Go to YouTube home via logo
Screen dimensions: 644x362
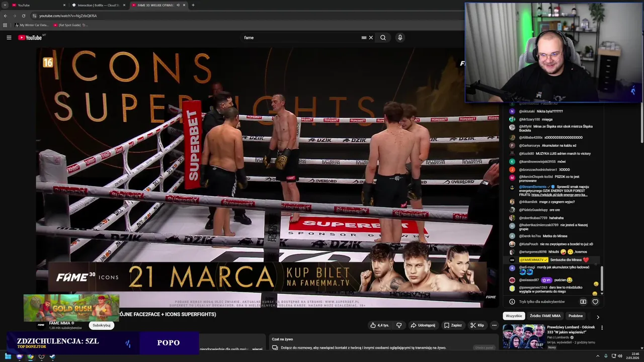30,38
